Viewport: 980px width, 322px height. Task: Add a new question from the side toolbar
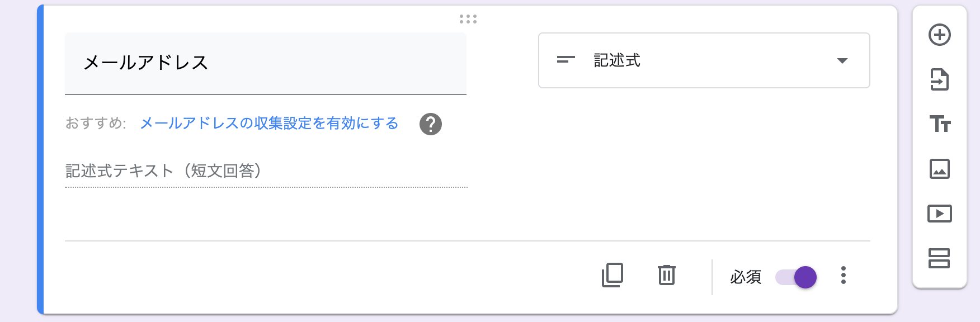coord(940,35)
